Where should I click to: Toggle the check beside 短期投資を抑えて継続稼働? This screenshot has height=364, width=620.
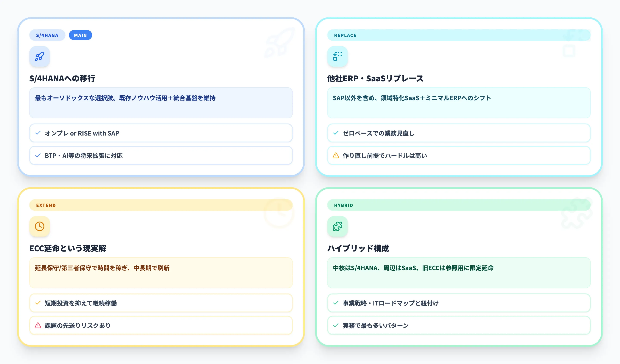(x=38, y=303)
